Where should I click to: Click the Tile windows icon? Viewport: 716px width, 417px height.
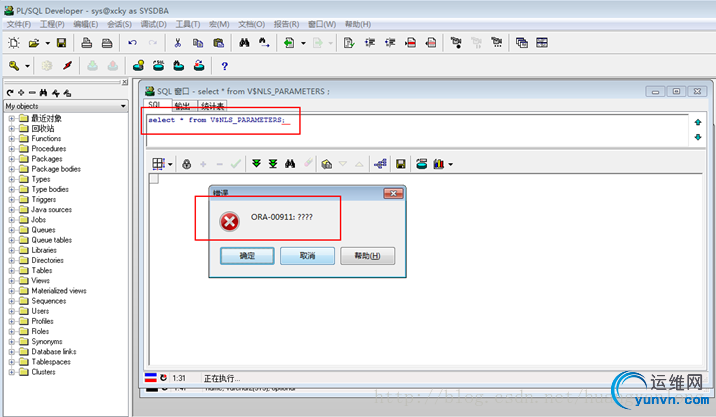point(542,43)
